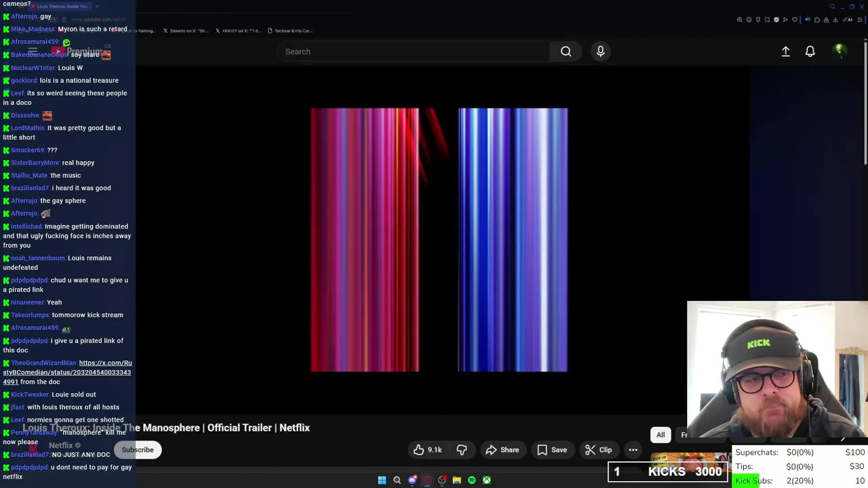Image resolution: width=868 pixels, height=488 pixels.
Task: Click the Superchats goal row
Action: (801, 452)
